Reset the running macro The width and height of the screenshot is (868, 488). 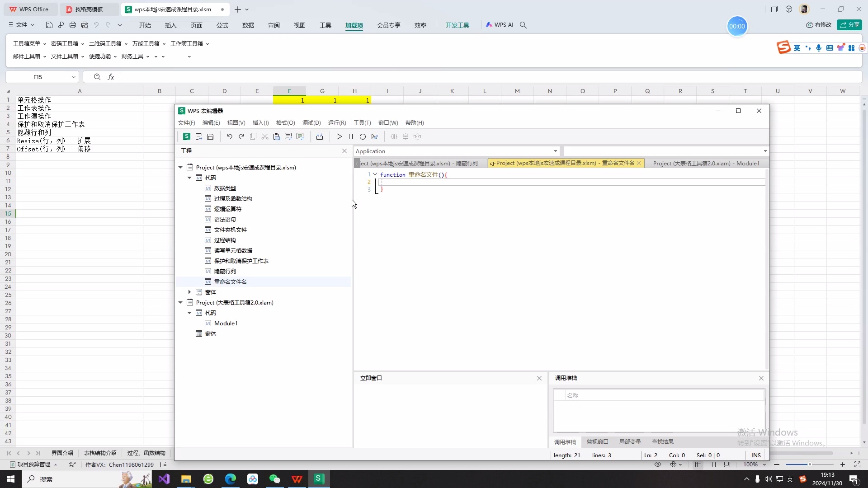point(363,136)
